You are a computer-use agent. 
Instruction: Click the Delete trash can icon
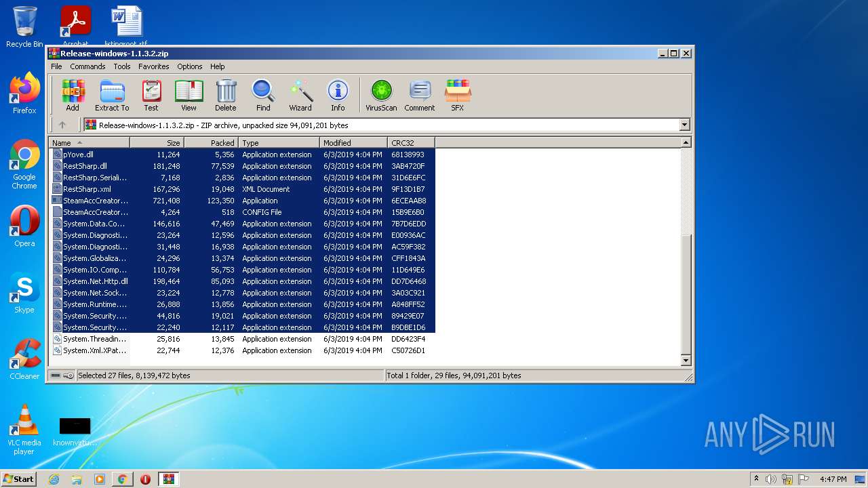point(226,95)
